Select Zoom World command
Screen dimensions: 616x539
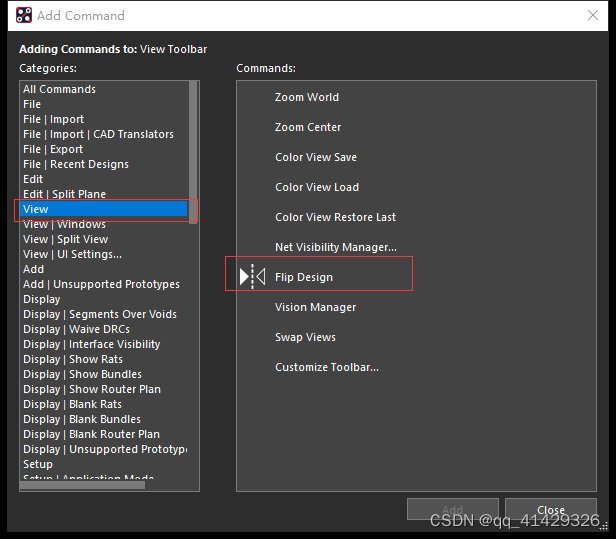coord(307,97)
